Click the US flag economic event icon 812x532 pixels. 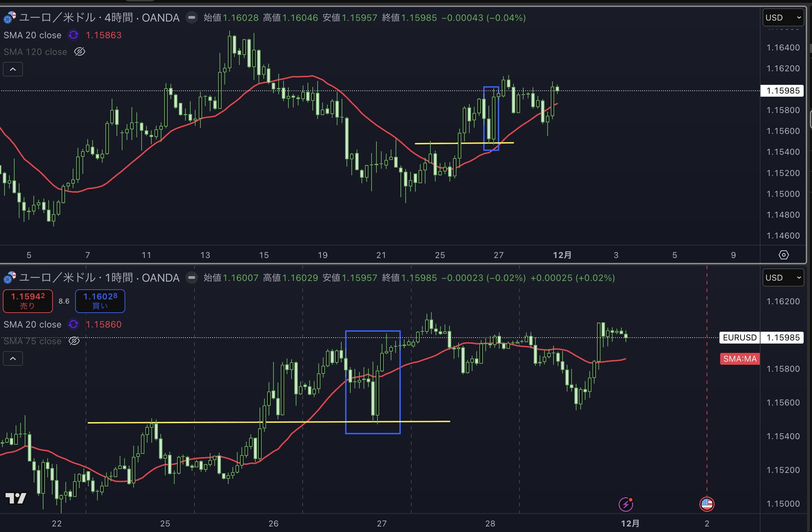[x=707, y=504]
